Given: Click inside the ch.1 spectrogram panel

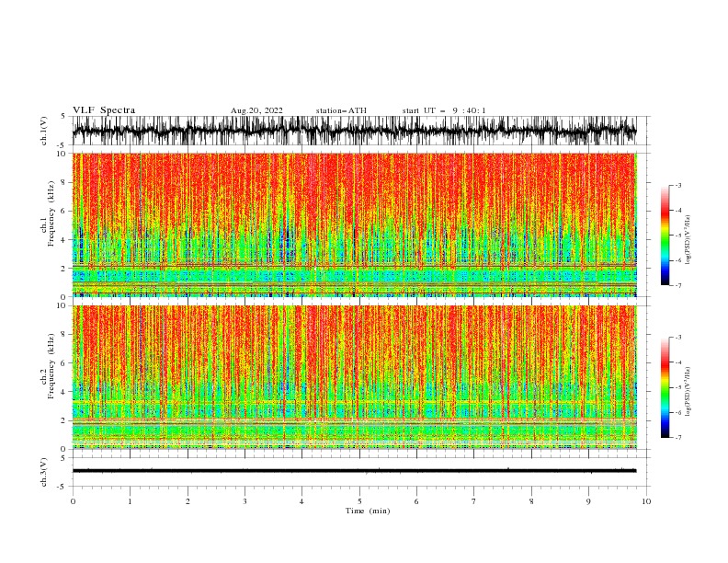Looking at the screenshot, I should click(x=355, y=224).
